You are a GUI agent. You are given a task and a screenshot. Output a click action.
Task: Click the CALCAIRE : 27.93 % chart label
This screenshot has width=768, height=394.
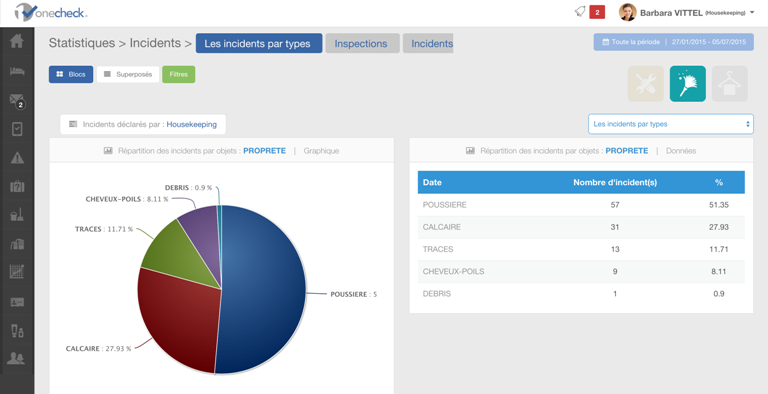[x=98, y=348]
